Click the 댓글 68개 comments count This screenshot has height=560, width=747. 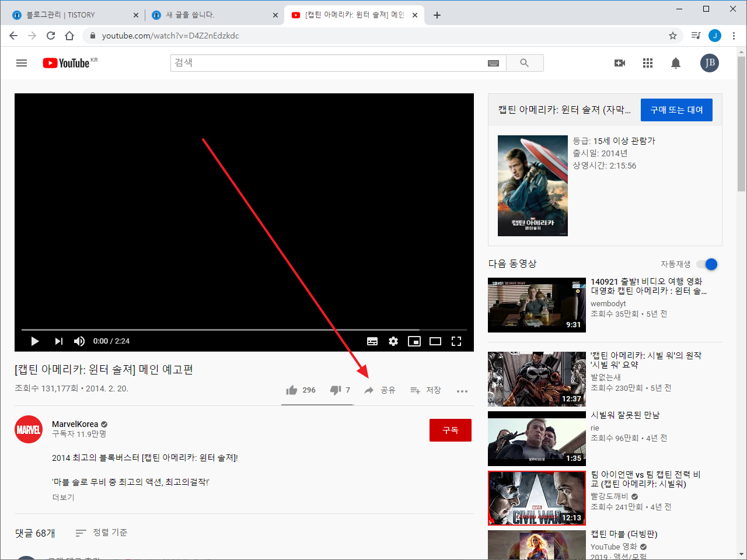(35, 533)
